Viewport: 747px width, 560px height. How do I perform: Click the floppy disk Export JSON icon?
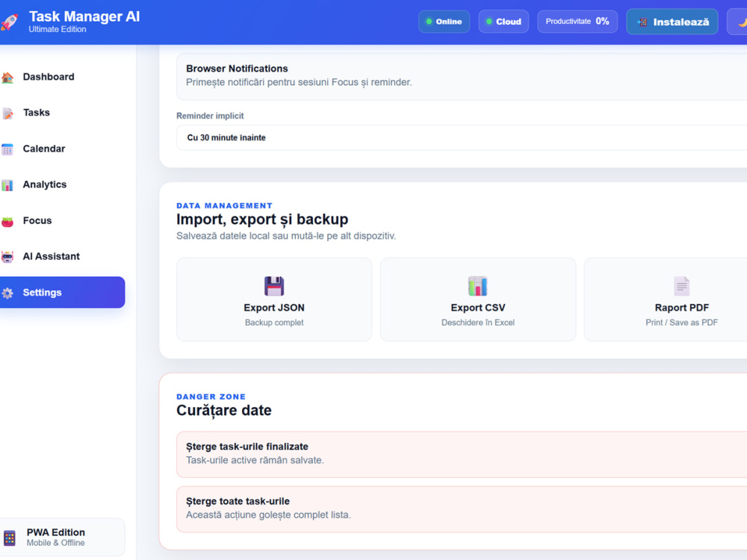click(274, 286)
